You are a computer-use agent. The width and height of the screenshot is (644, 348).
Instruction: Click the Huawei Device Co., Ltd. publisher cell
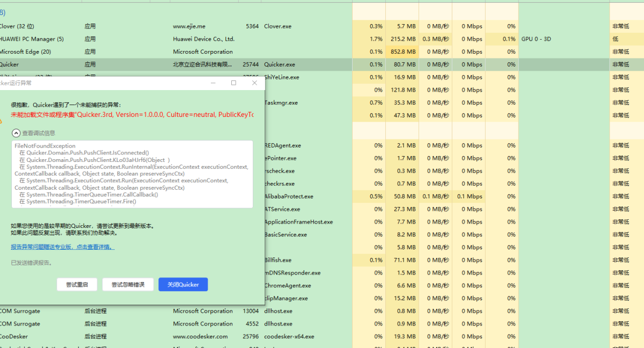203,39
